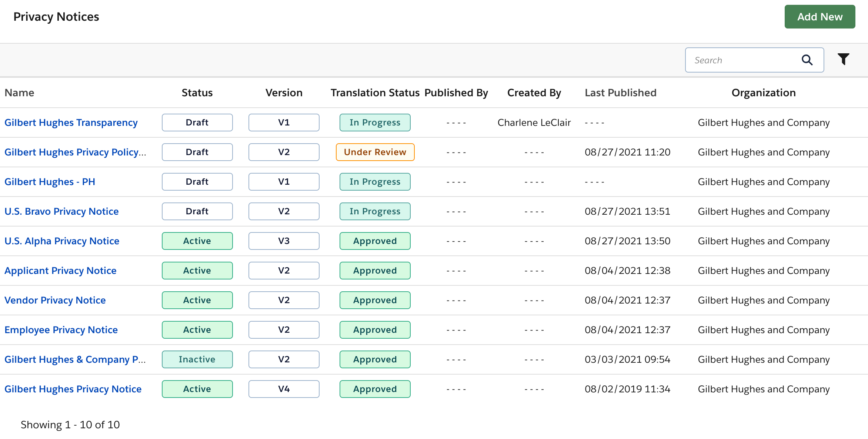
Task: Click the V3 version chip
Action: coord(284,241)
